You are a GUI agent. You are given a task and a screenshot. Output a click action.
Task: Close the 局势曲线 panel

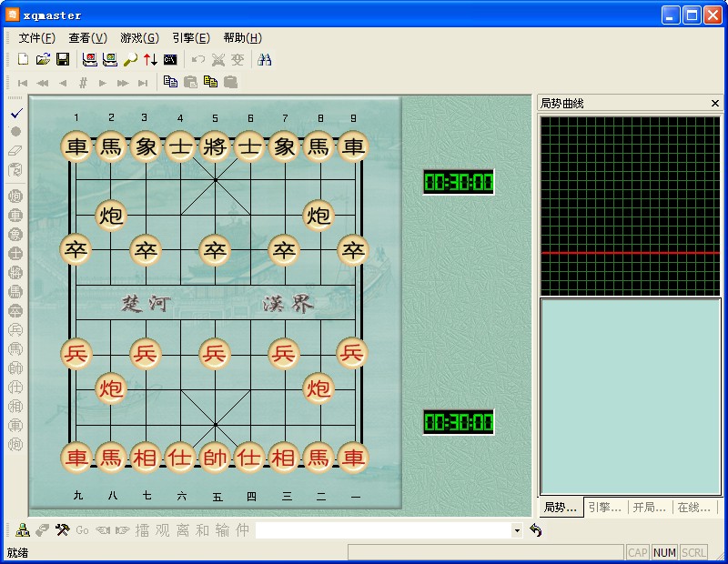pyautogui.click(x=715, y=103)
